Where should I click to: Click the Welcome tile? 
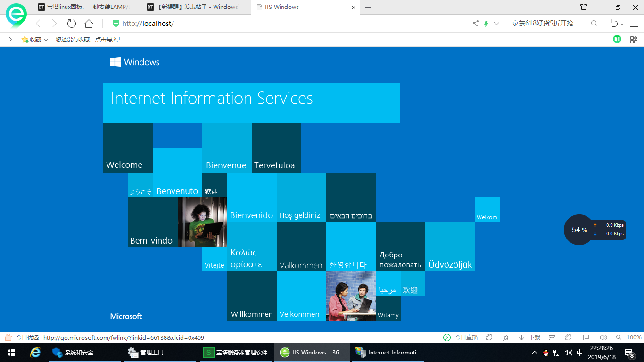(x=128, y=148)
